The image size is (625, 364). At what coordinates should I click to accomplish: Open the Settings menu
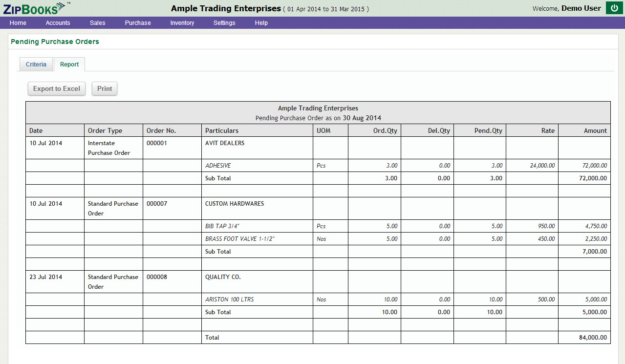coord(224,23)
